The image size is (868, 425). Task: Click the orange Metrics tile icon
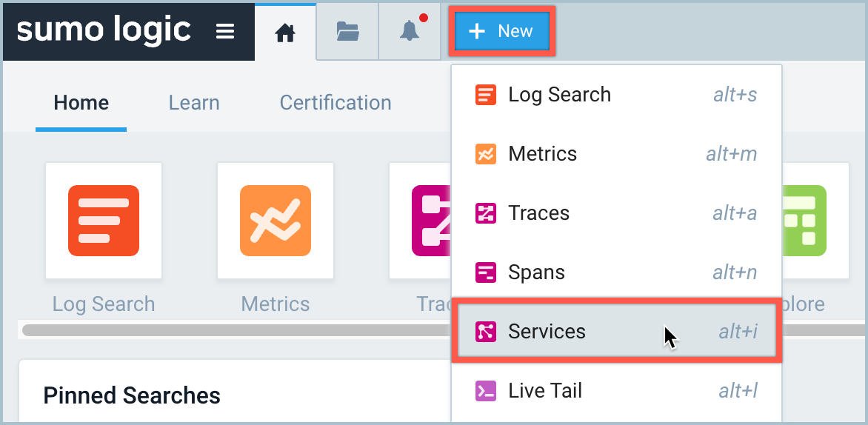pyautogui.click(x=276, y=221)
